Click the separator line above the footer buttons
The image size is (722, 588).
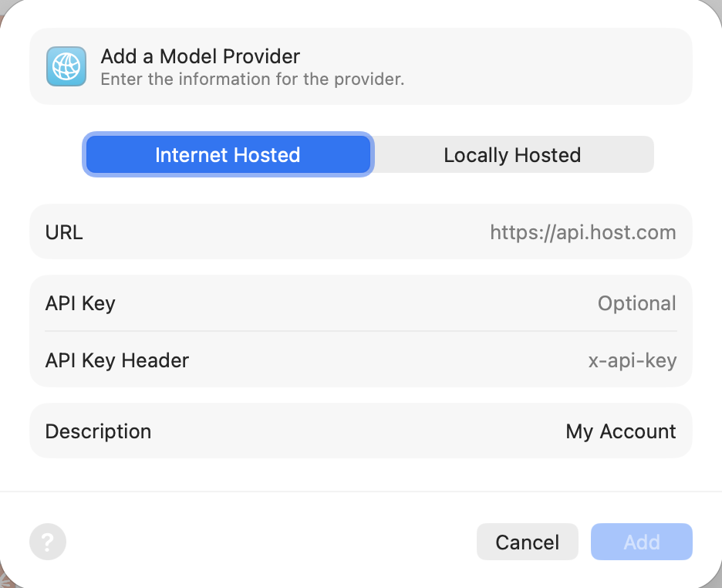tap(361, 492)
